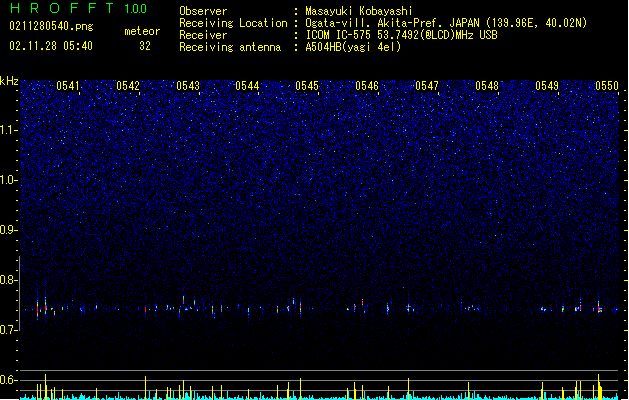
Task: Click the Receiving antenna label
Action: [x=230, y=47]
